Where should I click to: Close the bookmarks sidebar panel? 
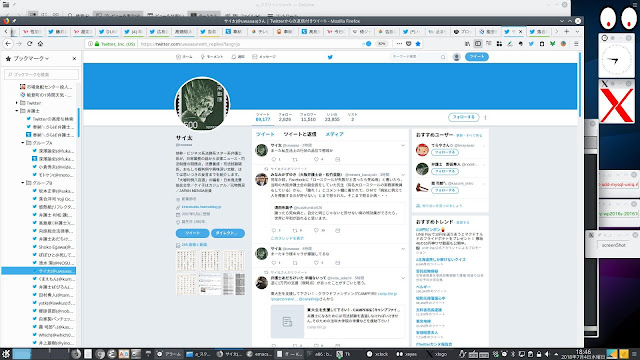click(x=74, y=59)
